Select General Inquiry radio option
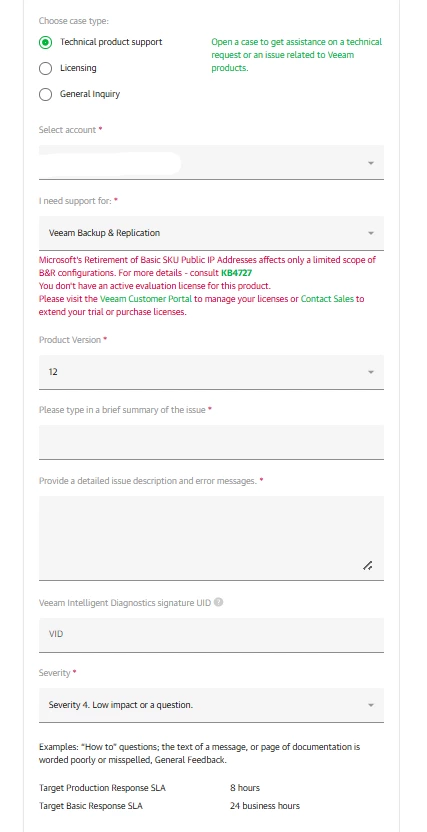 pyautogui.click(x=46, y=94)
